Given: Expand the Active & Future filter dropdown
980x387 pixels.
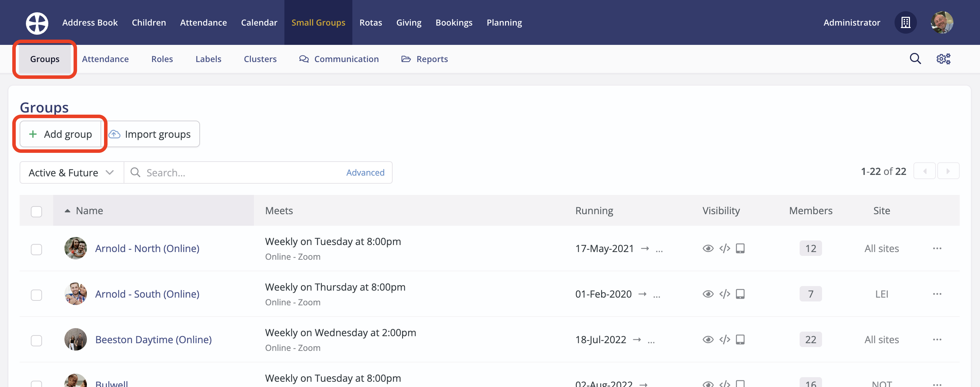Looking at the screenshot, I should (71, 173).
